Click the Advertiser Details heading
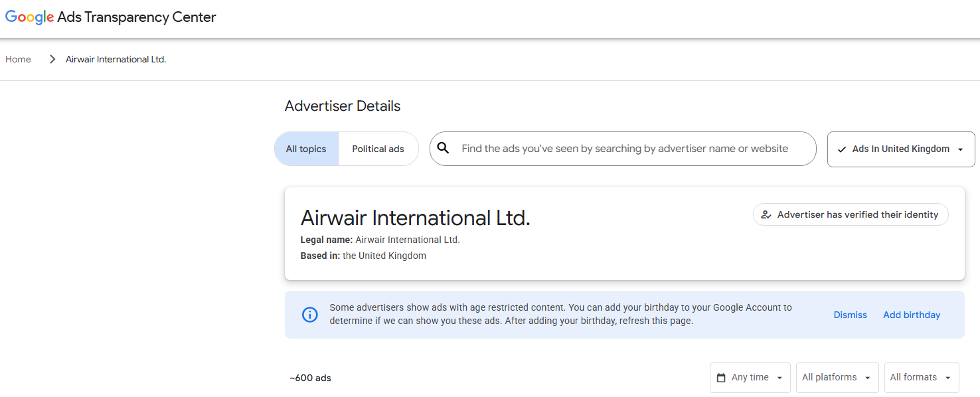The width and height of the screenshot is (980, 397). 343,106
